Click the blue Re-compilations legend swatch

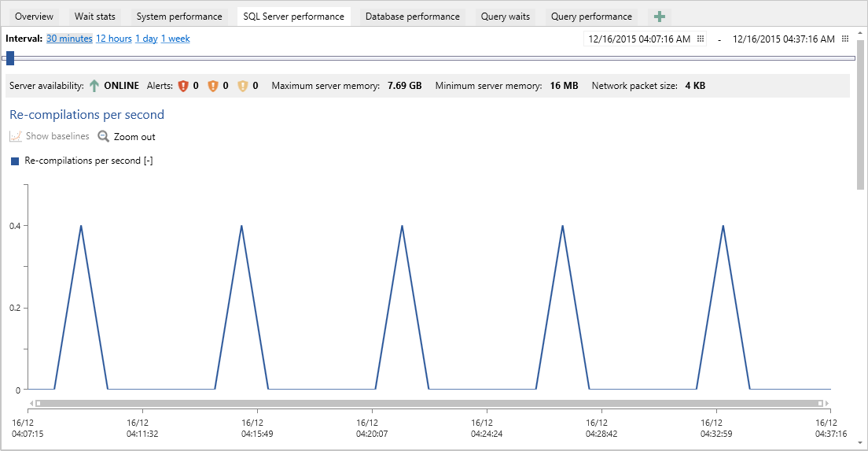[15, 161]
